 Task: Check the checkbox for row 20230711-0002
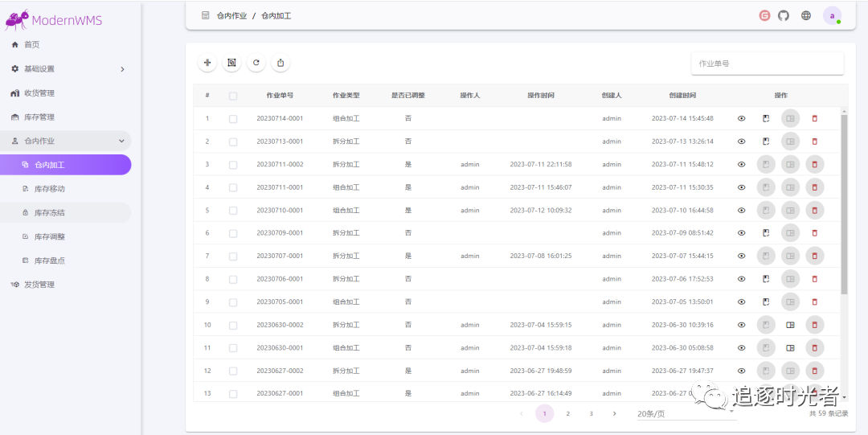(233, 165)
